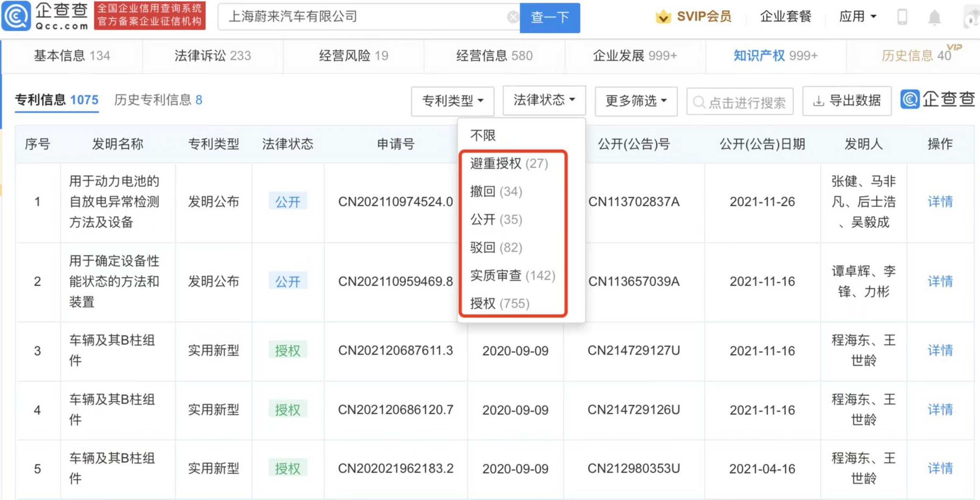Open SVIP会员 link
This screenshot has height=500, width=980.
pos(704,16)
